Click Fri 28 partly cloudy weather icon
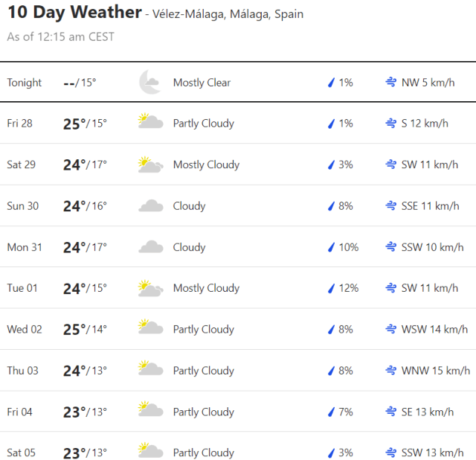The width and height of the screenshot is (476, 460). tap(150, 123)
